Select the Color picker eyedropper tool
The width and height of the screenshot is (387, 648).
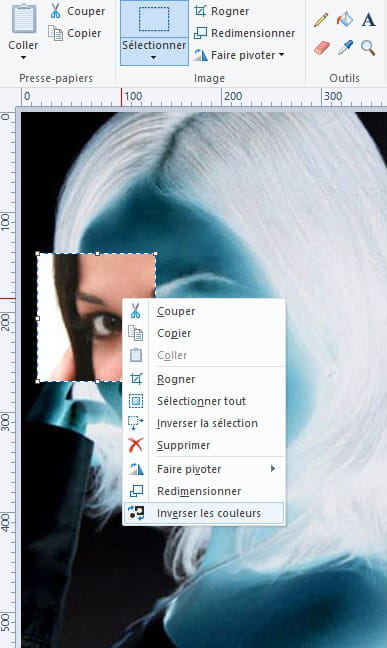(x=345, y=48)
